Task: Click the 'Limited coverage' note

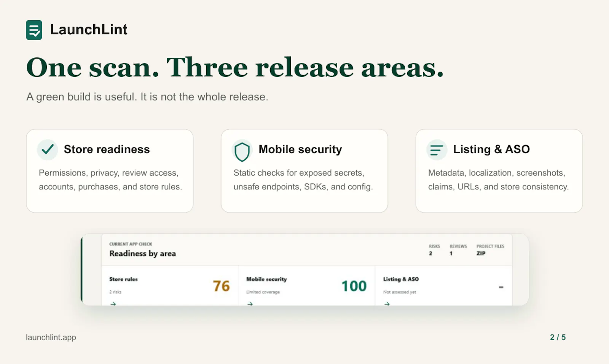Action: click(263, 292)
